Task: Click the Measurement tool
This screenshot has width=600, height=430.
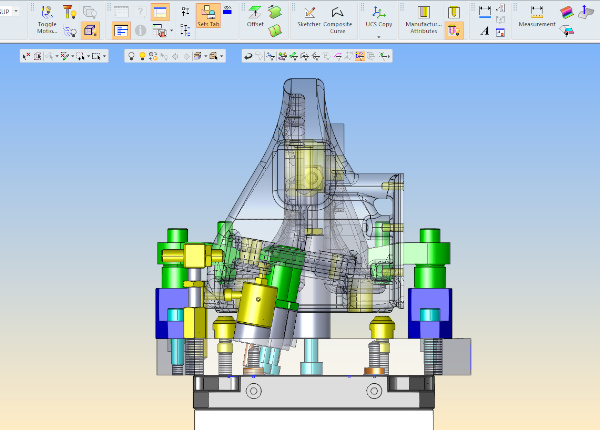Action: [x=537, y=16]
